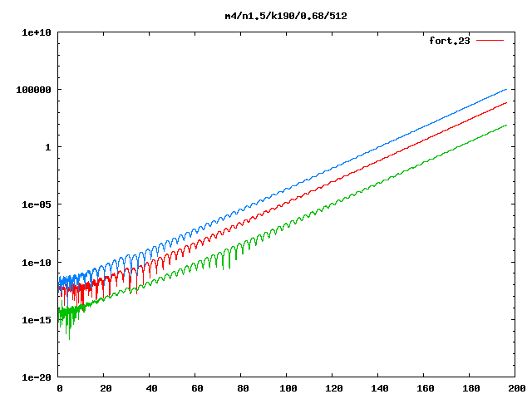Click the plot title m4/n1.5/k190/0.68/512
The width and height of the screenshot is (532, 399).
[x=286, y=16]
